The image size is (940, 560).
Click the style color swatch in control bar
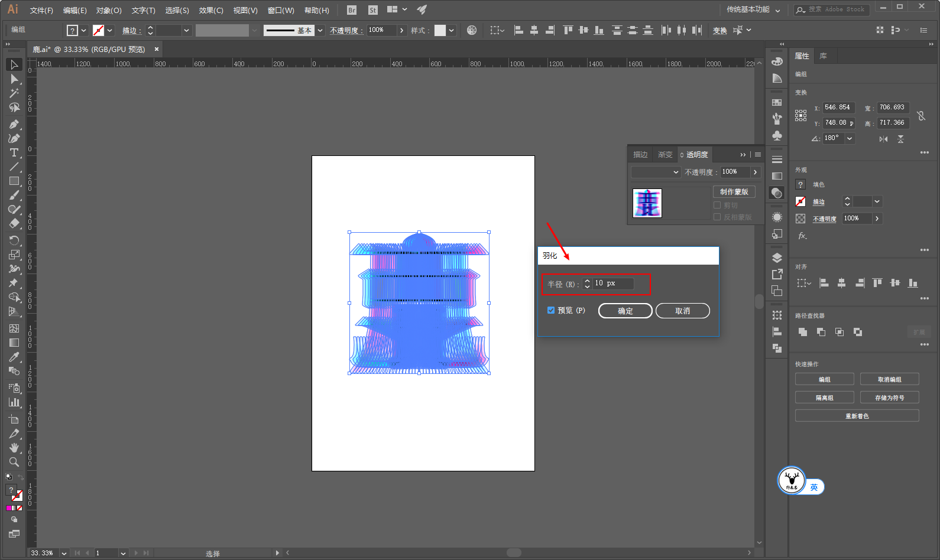click(x=440, y=30)
